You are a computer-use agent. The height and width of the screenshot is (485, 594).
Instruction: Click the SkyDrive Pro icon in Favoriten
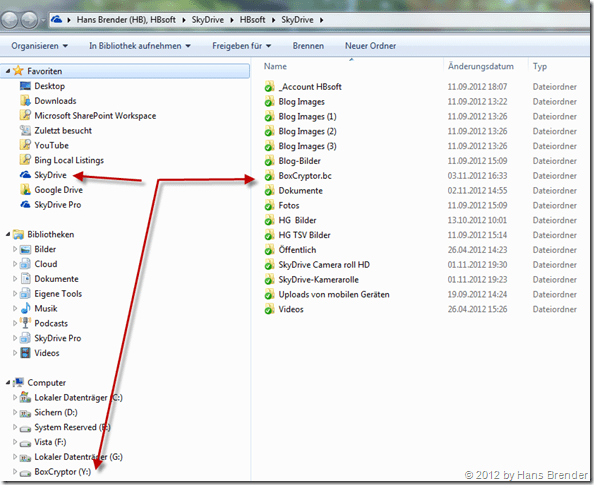coord(25,205)
